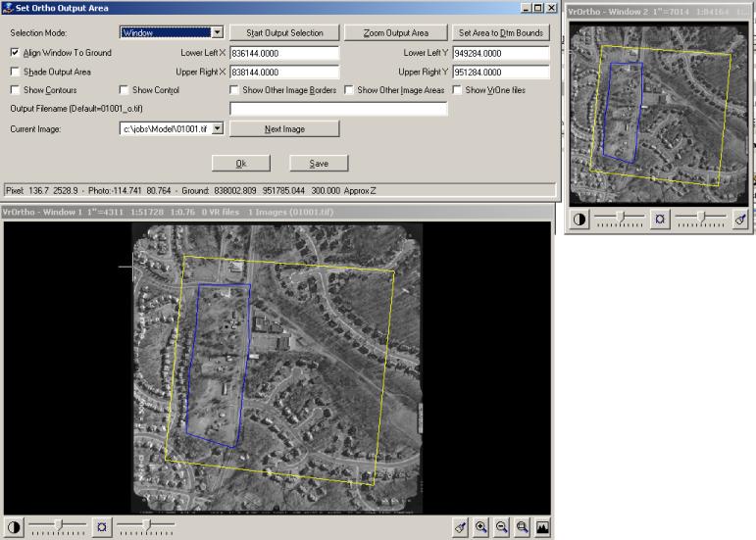Image resolution: width=756 pixels, height=540 pixels.
Task: Enable Show Other Image Areas checkbox
Action: pyautogui.click(x=349, y=90)
